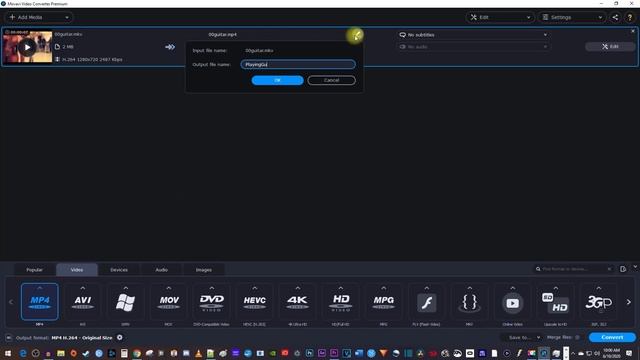Switch to the Images tab
Viewport: 640px width, 360px height.
pos(204,270)
